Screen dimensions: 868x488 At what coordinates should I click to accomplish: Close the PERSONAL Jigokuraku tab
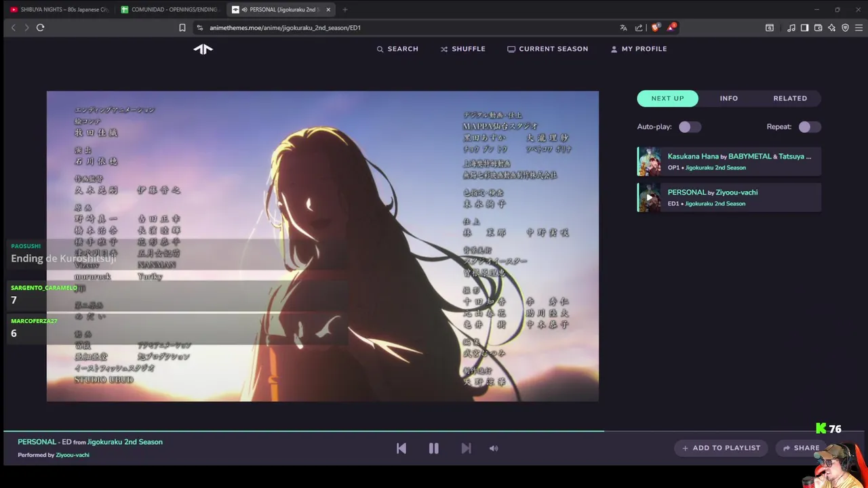(328, 9)
